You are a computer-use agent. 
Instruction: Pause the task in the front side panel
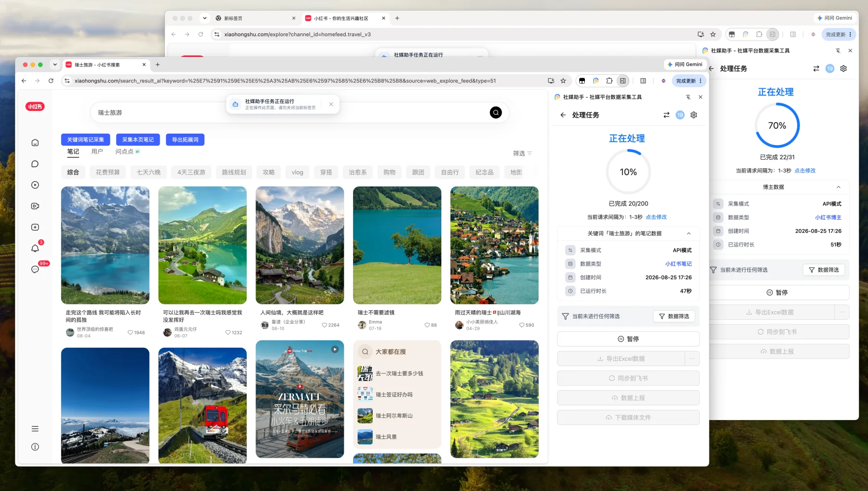coord(628,339)
